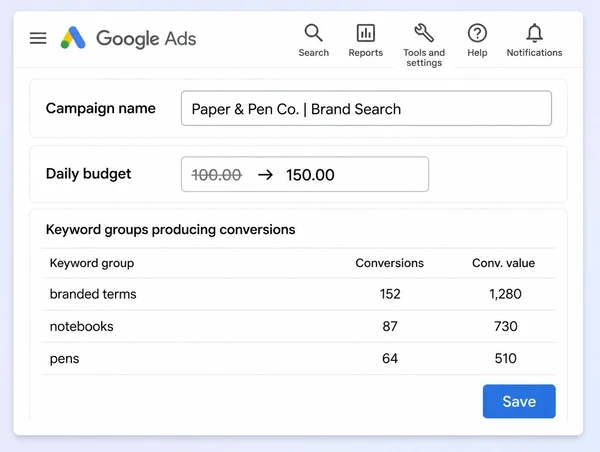Select the 'notebooks' keyword group
Screen dimensions: 600x452
pos(82,326)
